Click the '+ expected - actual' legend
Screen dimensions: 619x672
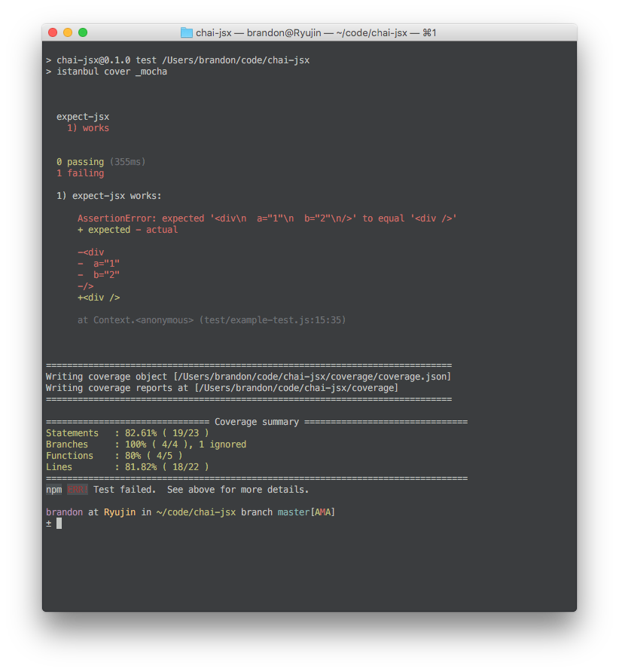click(x=128, y=230)
